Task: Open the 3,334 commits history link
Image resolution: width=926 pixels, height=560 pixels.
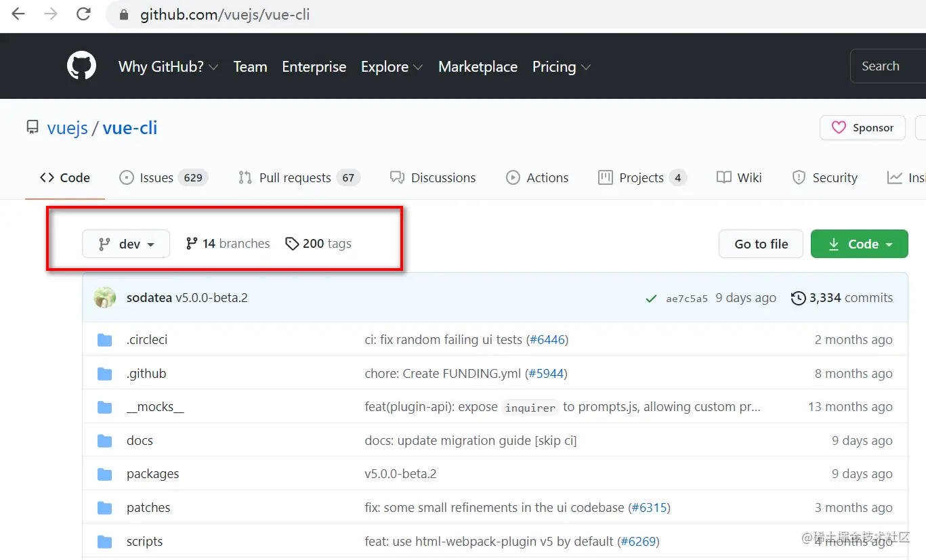Action: click(842, 298)
